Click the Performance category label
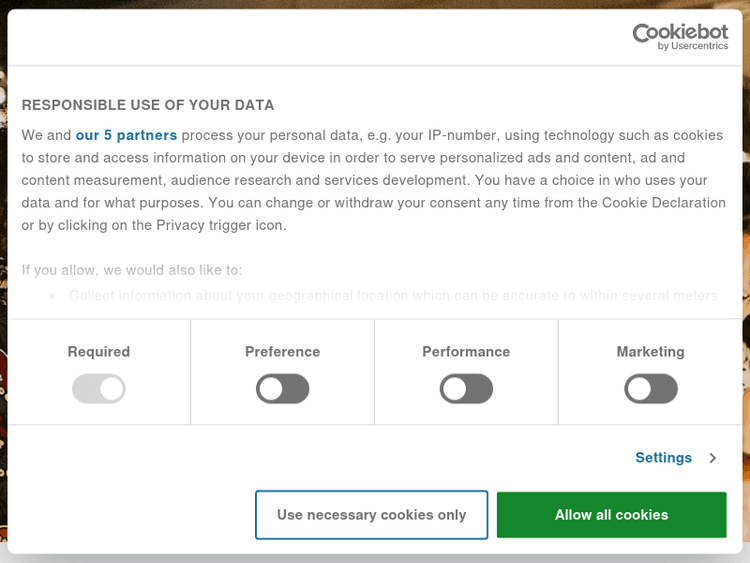750x563 pixels. click(x=466, y=352)
